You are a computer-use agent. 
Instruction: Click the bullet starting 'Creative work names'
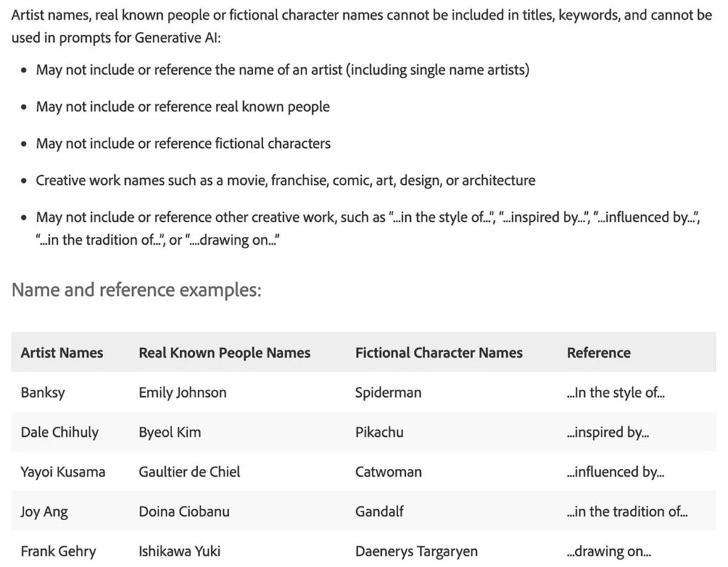pyautogui.click(x=285, y=181)
